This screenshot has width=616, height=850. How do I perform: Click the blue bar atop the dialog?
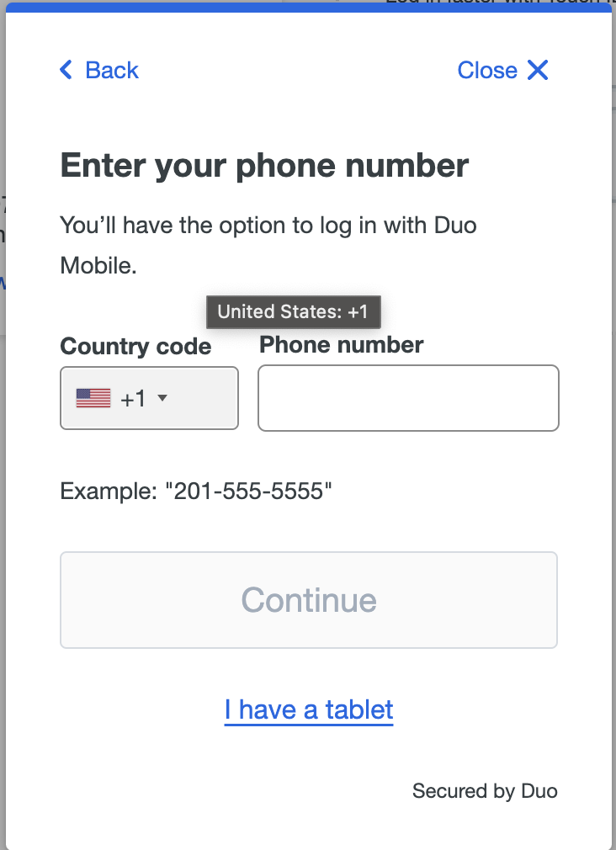tap(308, 7)
